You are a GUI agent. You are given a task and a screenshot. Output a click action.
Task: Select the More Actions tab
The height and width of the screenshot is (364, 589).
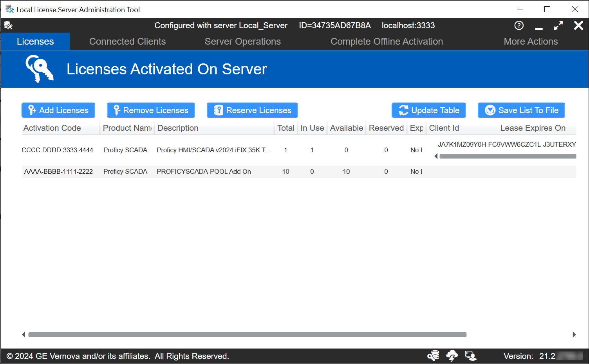tap(531, 41)
